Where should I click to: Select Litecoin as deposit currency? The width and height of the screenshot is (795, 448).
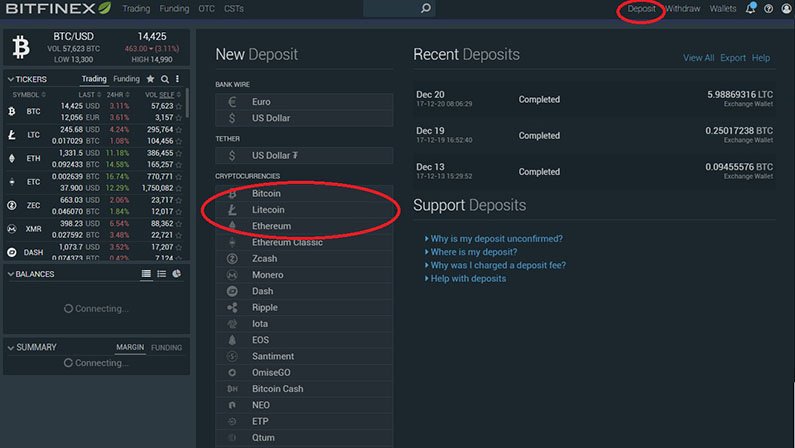click(x=304, y=210)
